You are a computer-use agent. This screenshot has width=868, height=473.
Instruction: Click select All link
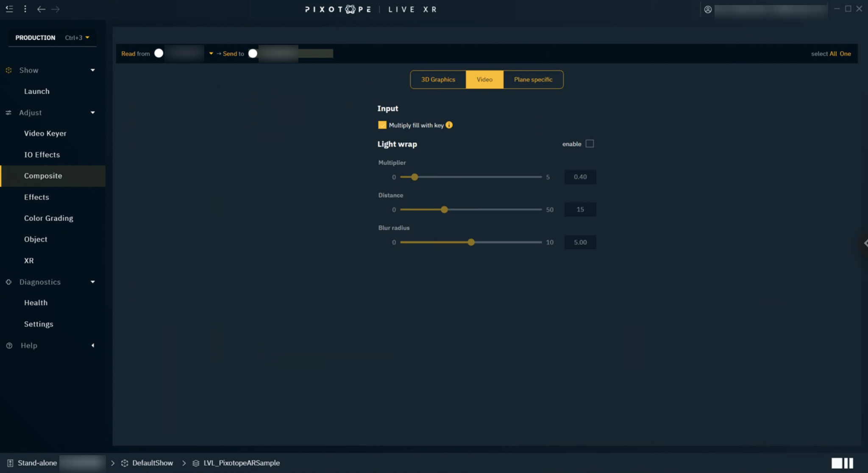tap(833, 54)
